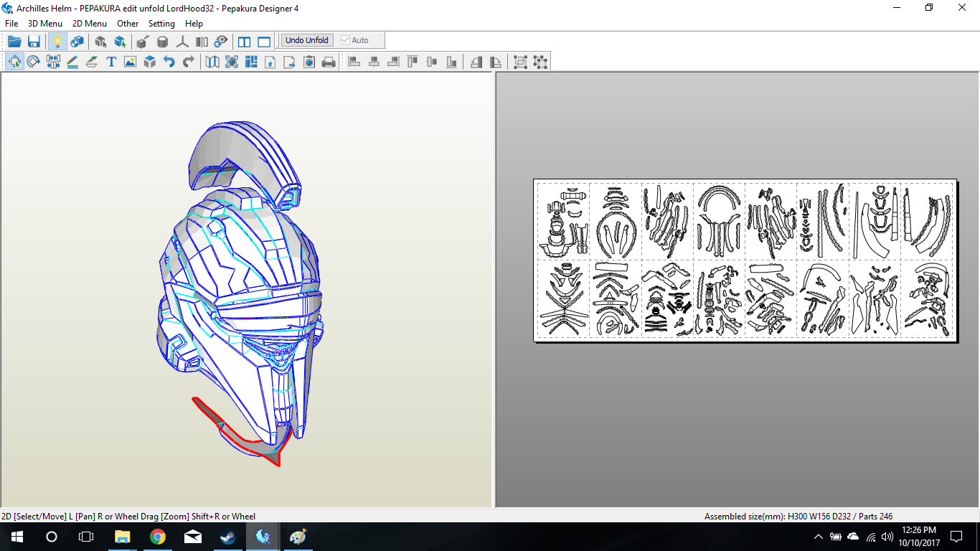This screenshot has width=980, height=551.
Task: Click the page with number sign icon
Action: 270,62
